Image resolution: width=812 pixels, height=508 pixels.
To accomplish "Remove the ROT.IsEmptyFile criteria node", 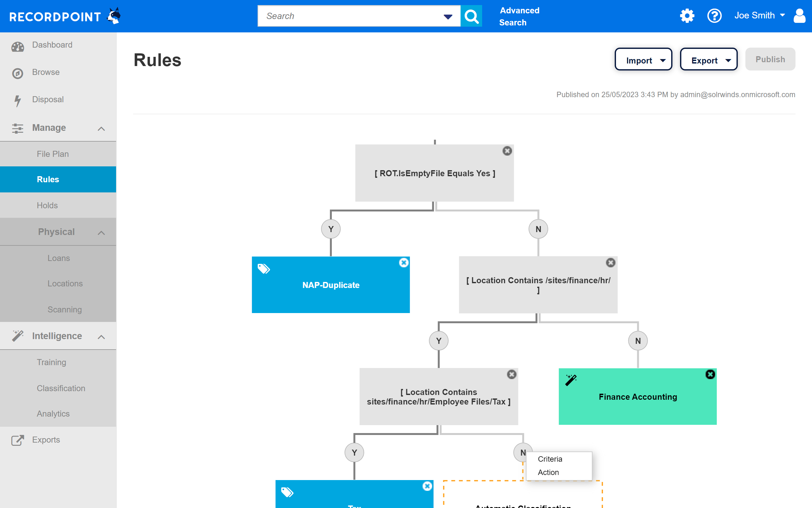I will click(x=507, y=151).
